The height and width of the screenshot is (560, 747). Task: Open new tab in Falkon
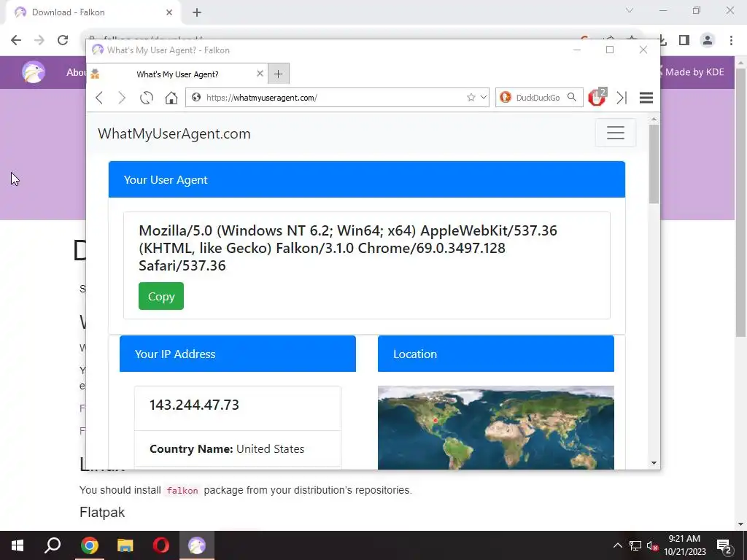(x=278, y=74)
